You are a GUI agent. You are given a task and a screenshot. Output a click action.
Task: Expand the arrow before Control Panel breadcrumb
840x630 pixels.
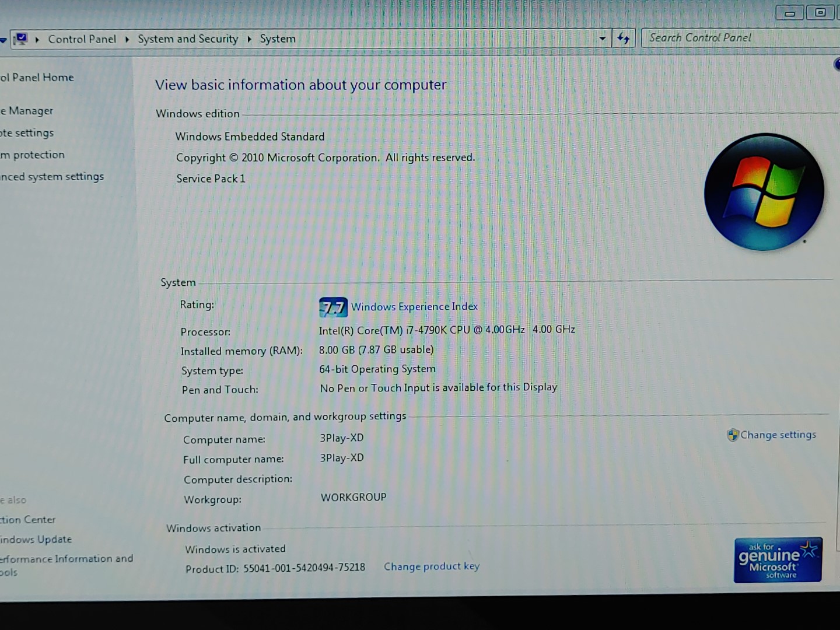(x=37, y=40)
